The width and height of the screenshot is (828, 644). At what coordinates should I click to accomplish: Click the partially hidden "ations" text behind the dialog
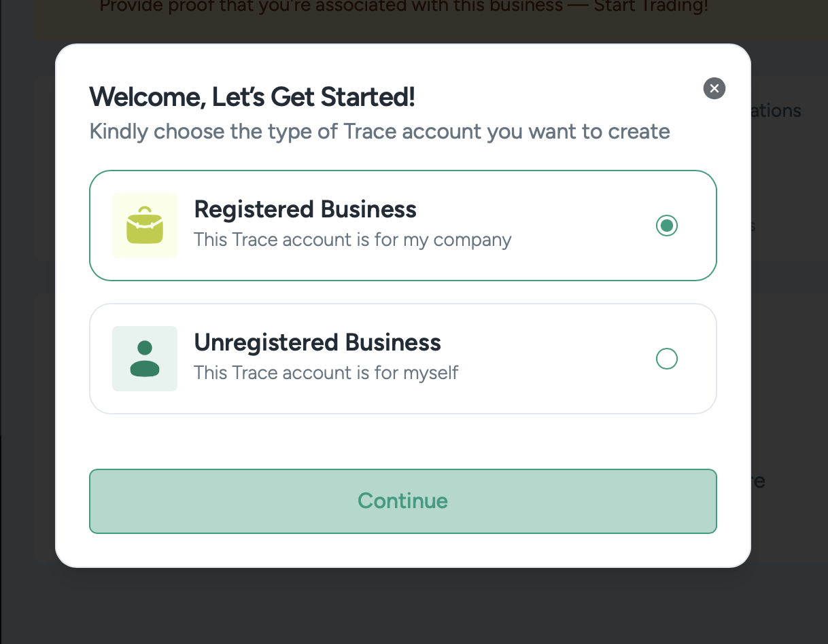pyautogui.click(x=776, y=111)
